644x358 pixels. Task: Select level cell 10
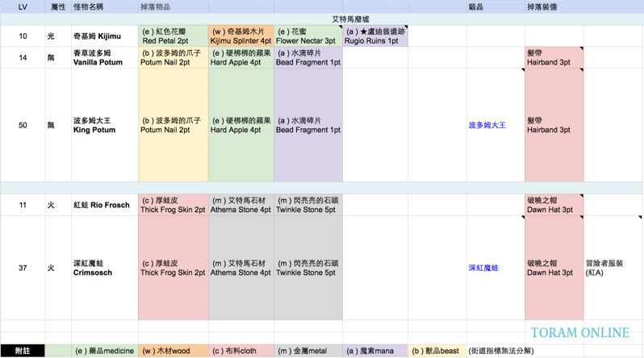pyautogui.click(x=23, y=36)
